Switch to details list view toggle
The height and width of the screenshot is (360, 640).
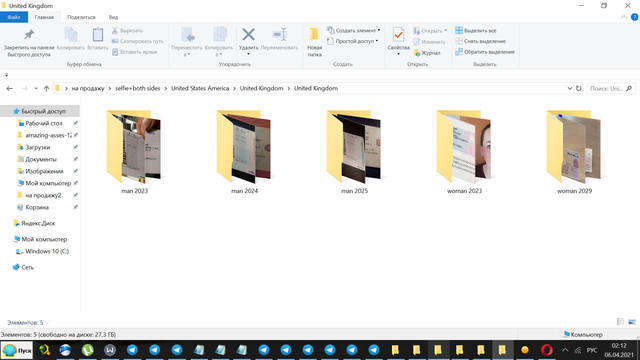620,322
